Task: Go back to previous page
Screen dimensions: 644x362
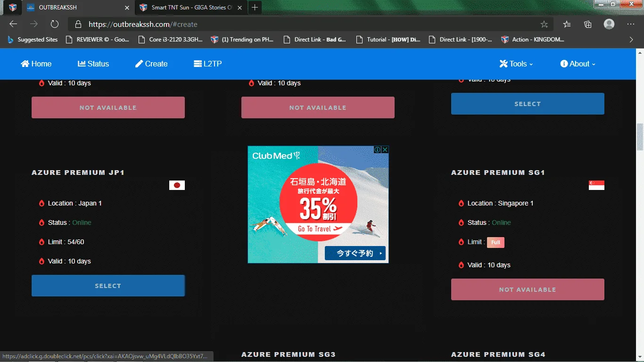Action: point(13,24)
